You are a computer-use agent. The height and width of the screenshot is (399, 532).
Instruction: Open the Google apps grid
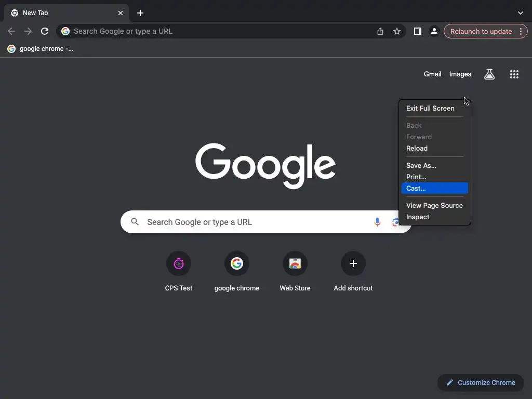pos(514,74)
